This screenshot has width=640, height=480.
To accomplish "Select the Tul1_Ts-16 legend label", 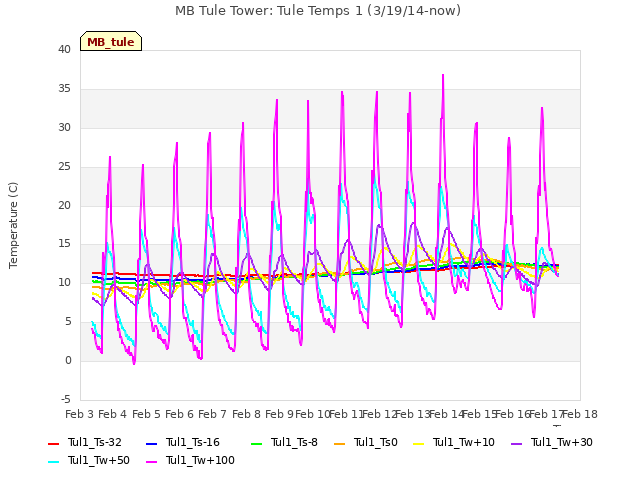I will [x=193, y=442].
